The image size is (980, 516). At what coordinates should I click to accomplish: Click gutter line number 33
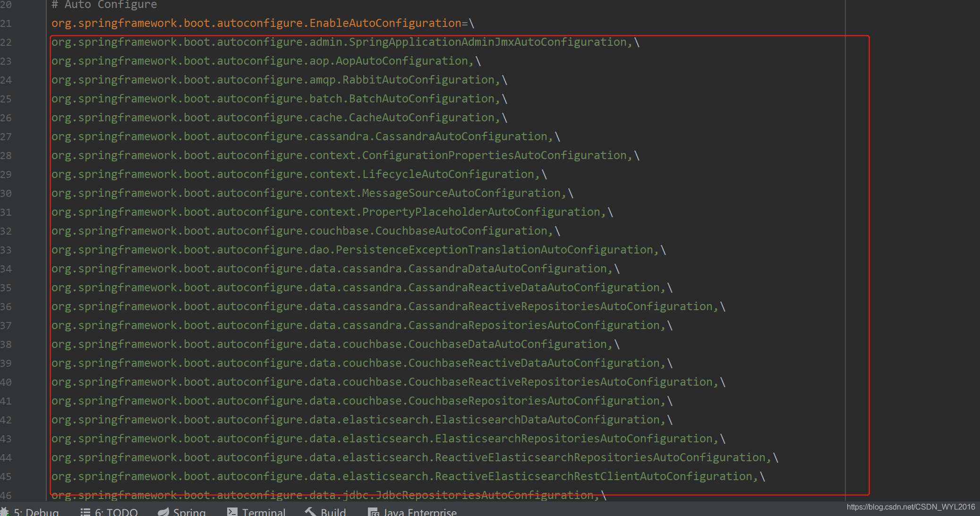pyautogui.click(x=6, y=250)
